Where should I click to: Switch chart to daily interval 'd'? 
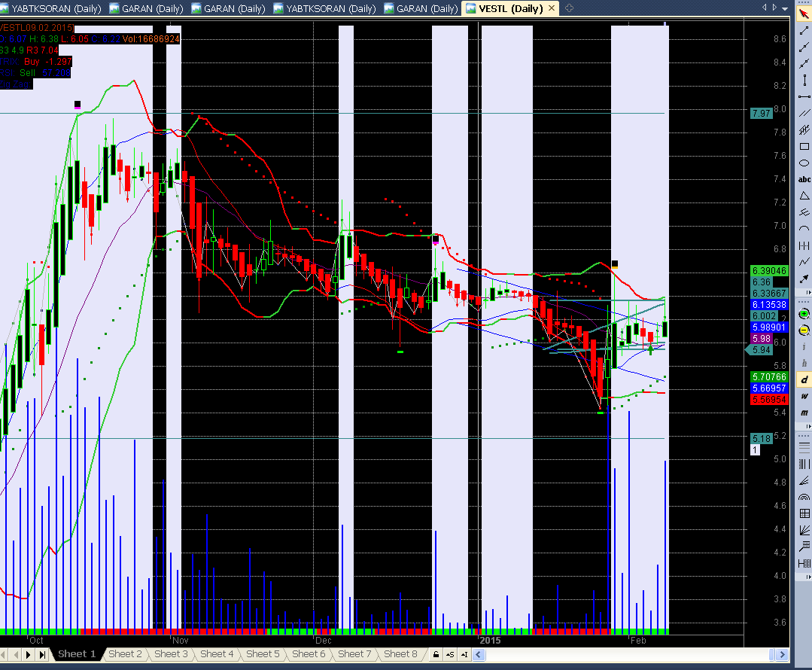coord(804,380)
